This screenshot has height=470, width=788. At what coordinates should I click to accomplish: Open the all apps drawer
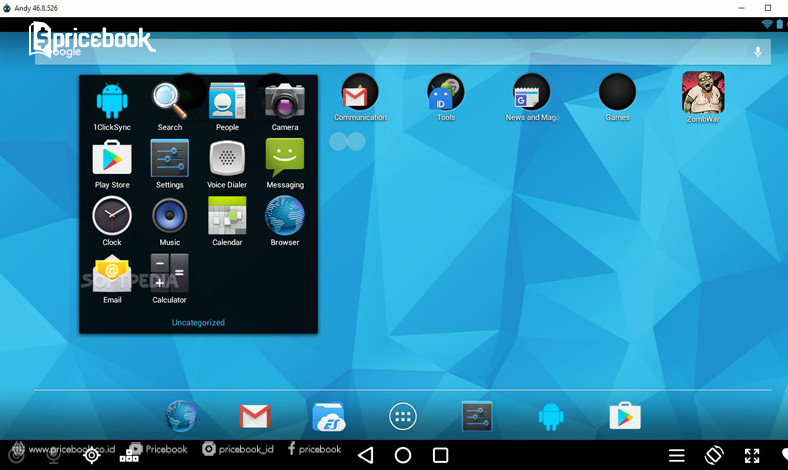pyautogui.click(x=403, y=417)
